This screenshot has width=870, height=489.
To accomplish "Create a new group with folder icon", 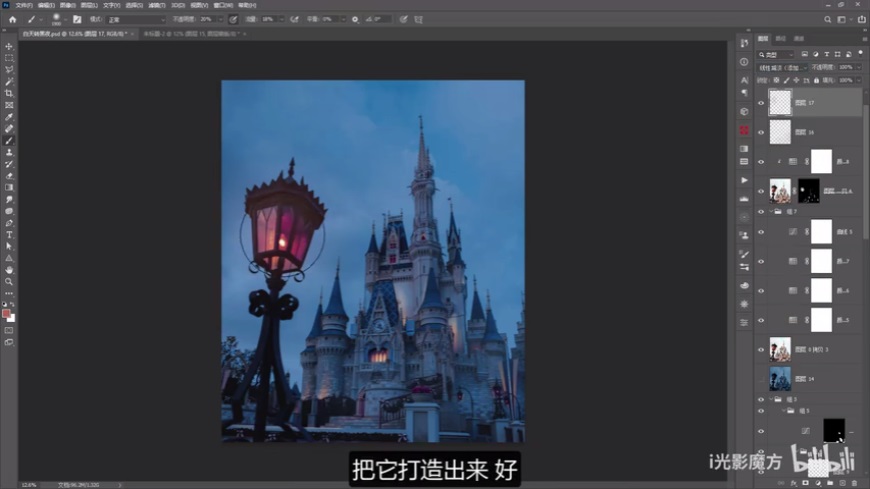I will click(830, 483).
